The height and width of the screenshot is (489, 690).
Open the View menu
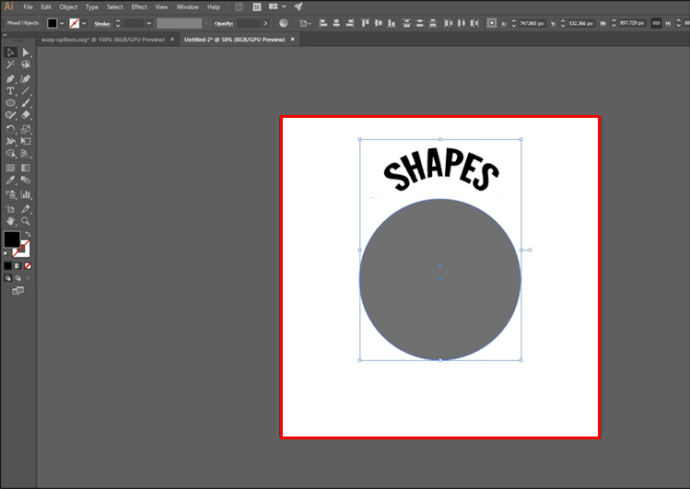pyautogui.click(x=161, y=7)
